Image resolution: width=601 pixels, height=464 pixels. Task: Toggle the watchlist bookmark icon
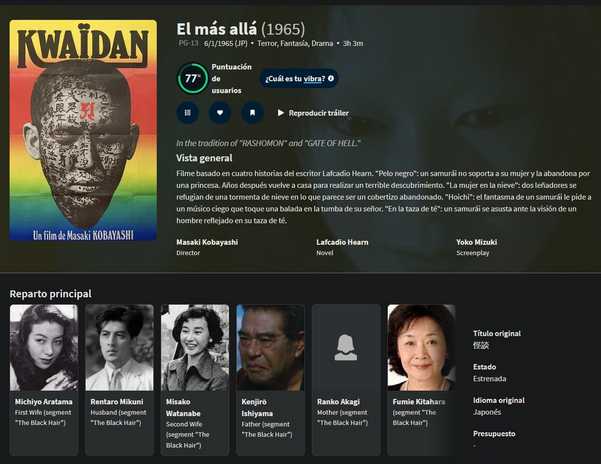252,113
